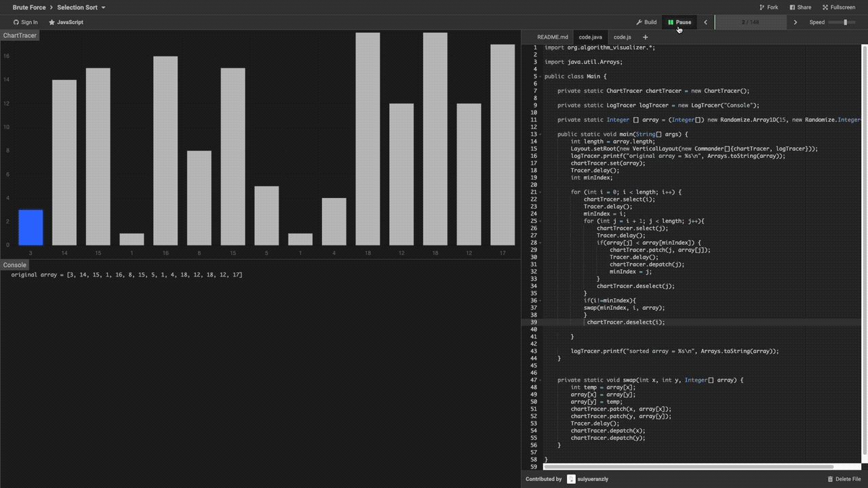Viewport: 868px width, 488px height.
Task: Click the Sign In button
Action: click(26, 22)
